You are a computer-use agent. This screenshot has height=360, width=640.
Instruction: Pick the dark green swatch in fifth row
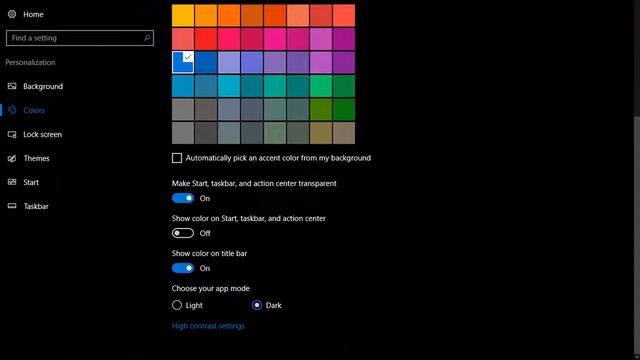344,109
